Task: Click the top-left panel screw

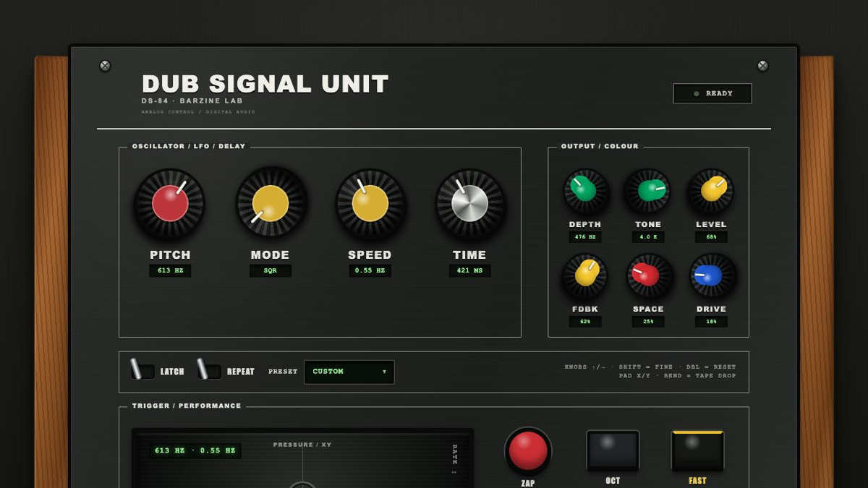Action: [105, 66]
